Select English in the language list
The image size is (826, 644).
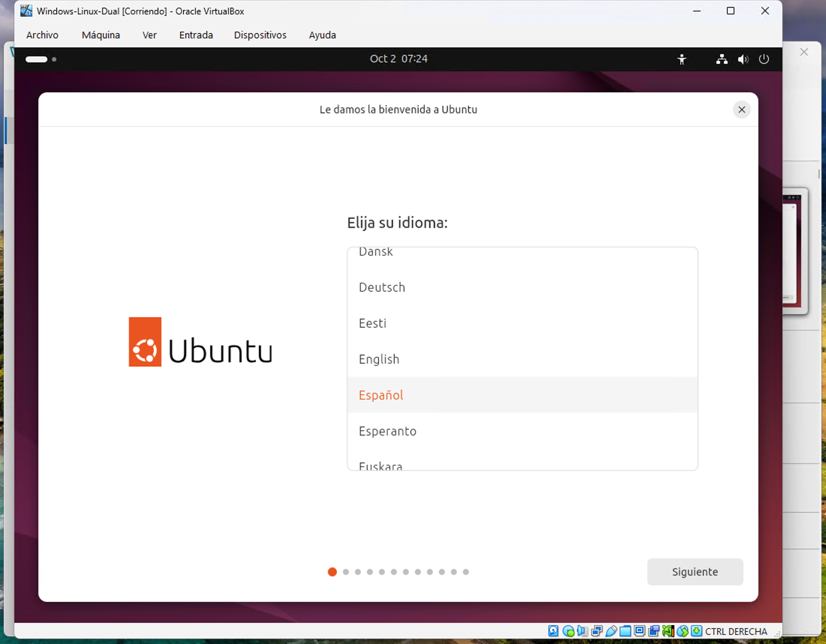coord(522,359)
